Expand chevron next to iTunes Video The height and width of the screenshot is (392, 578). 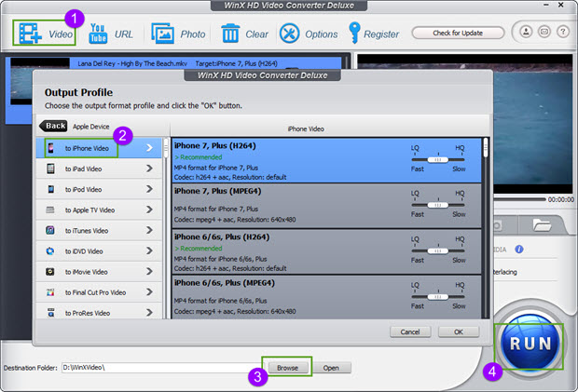pyautogui.click(x=149, y=230)
